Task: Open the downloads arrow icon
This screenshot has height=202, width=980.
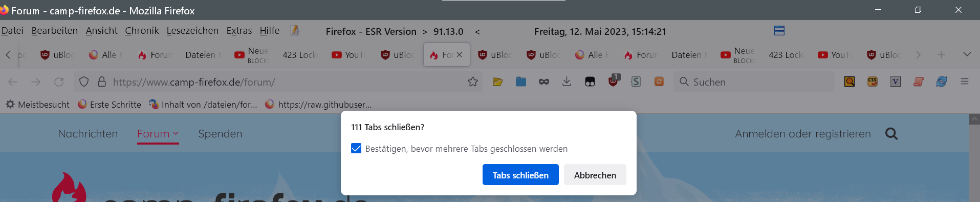Action: tap(567, 82)
